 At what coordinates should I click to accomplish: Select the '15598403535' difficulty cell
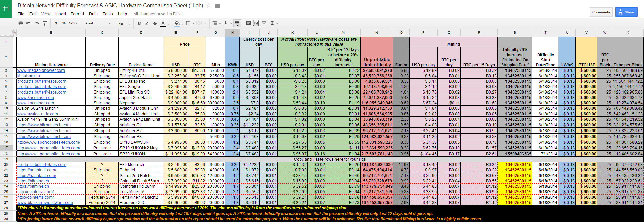click(515, 154)
